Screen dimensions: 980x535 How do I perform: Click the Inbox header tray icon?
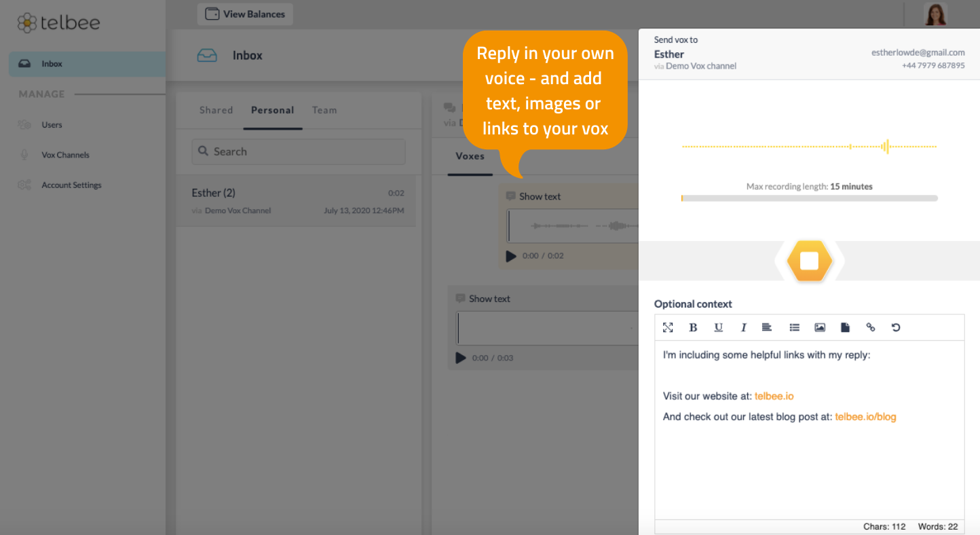207,56
